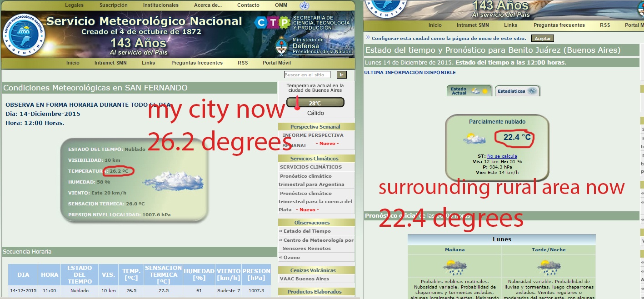Click the SMN logo on Benito Juárez page
This screenshot has width=644, height=299.
pyautogui.click(x=385, y=9)
